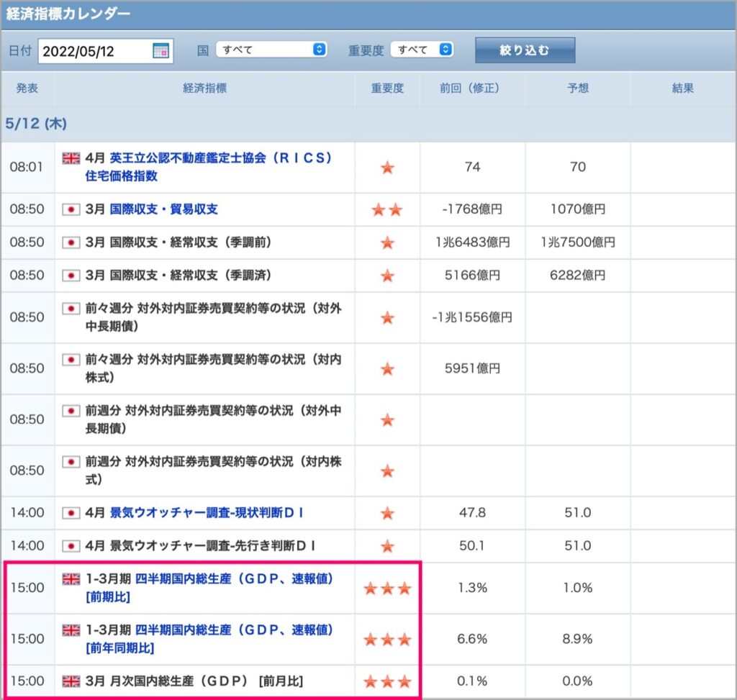Click the 発表 column header
The height and width of the screenshot is (700, 737).
[x=27, y=88]
